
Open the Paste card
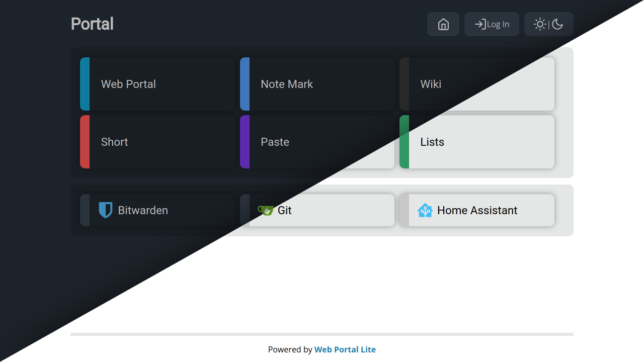[x=317, y=142]
